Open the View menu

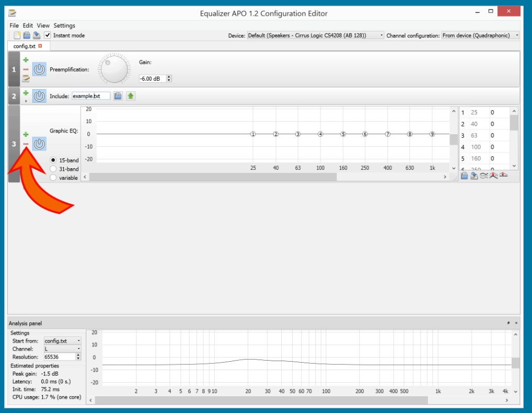(x=43, y=25)
